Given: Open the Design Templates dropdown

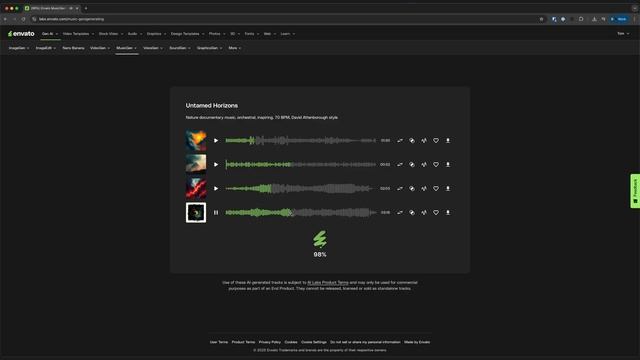Looking at the screenshot, I should pyautogui.click(x=187, y=34).
